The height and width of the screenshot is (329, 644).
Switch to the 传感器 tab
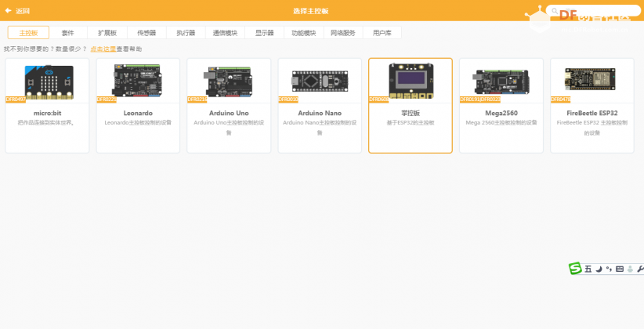click(x=147, y=33)
